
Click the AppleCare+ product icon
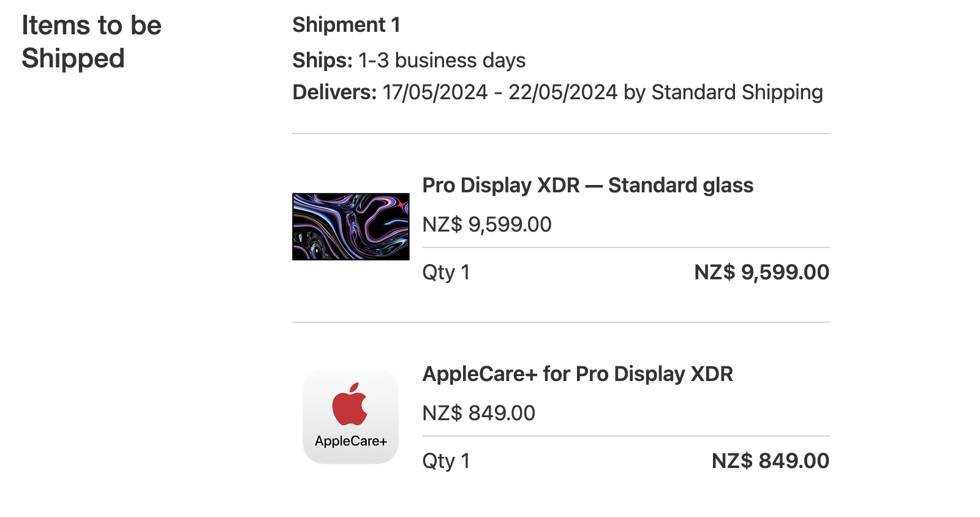coord(350,416)
